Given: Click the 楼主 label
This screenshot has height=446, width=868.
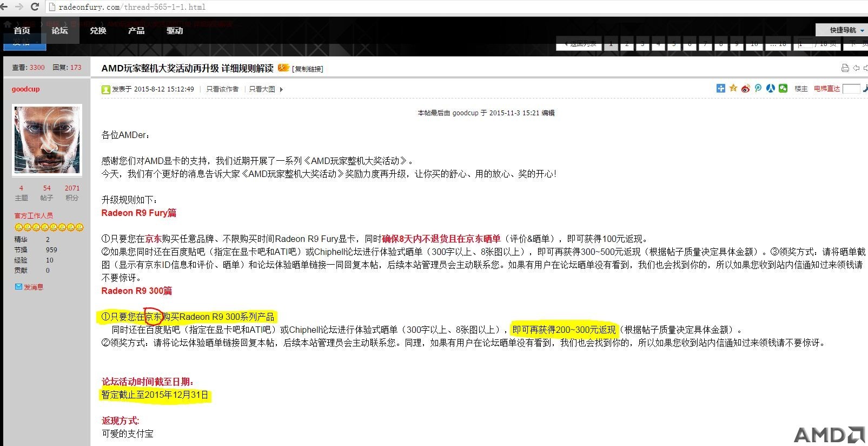Looking at the screenshot, I should pos(801,89).
